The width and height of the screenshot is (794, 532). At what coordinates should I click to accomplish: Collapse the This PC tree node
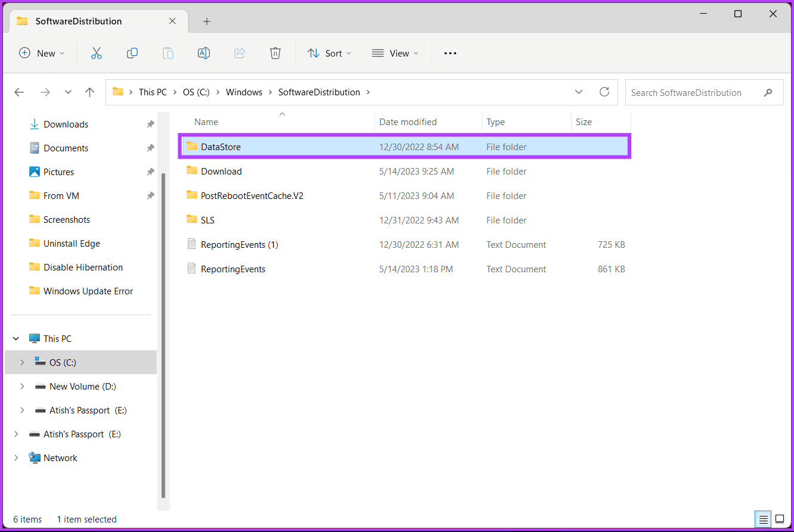[16, 338]
